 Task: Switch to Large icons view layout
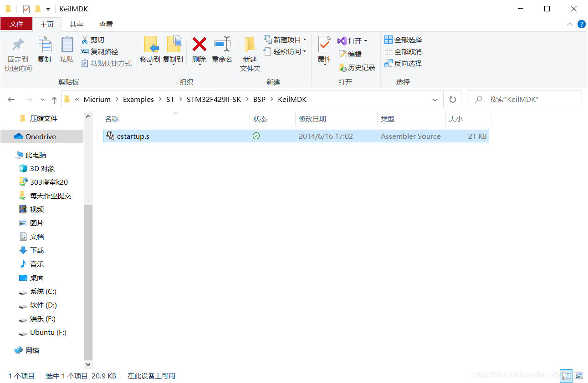(x=578, y=376)
